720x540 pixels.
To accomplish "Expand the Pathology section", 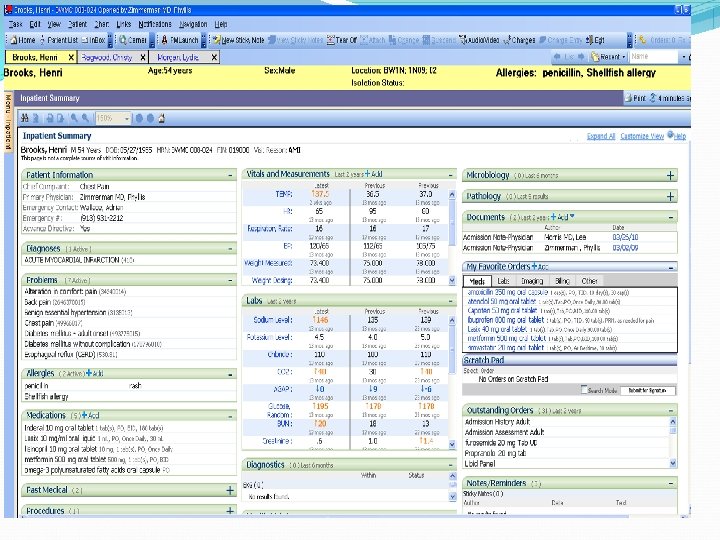I will pyautogui.click(x=670, y=197).
